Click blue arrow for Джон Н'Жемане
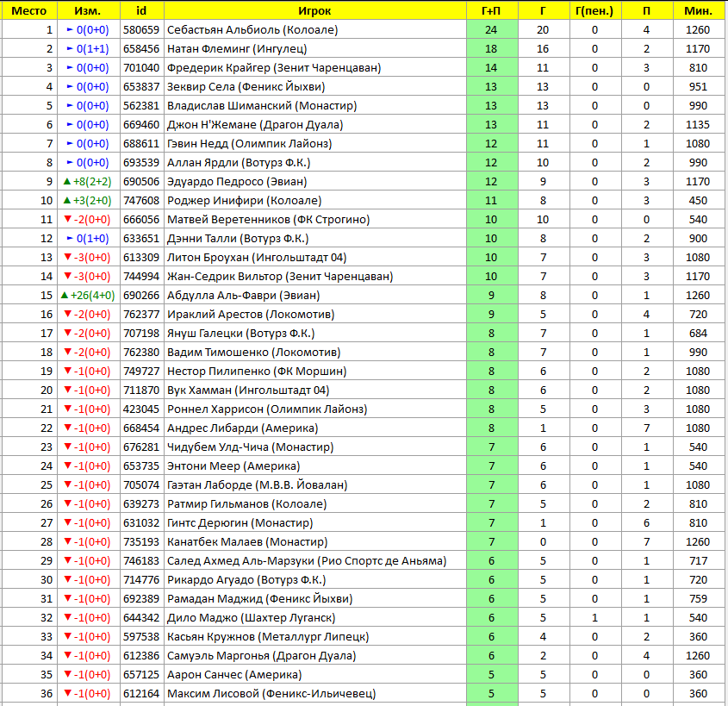 [70, 124]
